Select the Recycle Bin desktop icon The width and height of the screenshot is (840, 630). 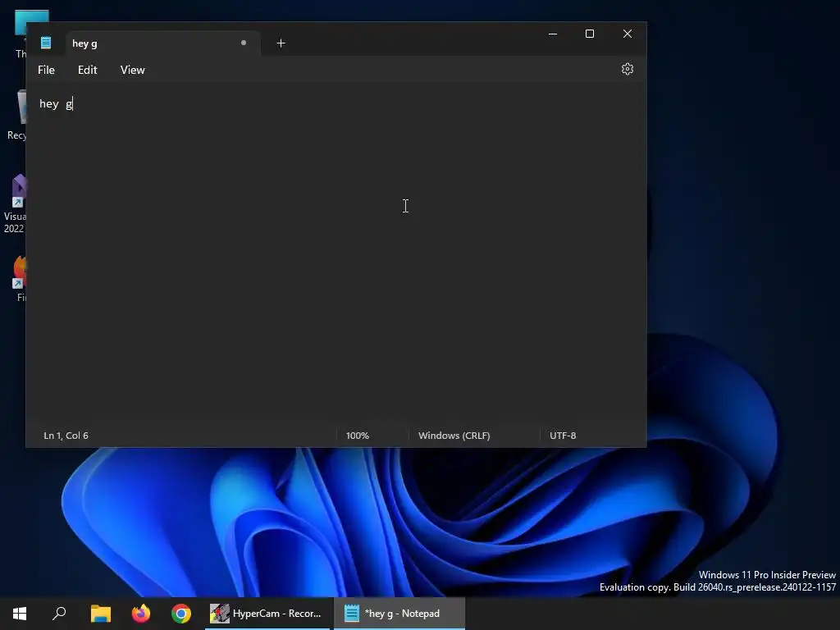16,115
